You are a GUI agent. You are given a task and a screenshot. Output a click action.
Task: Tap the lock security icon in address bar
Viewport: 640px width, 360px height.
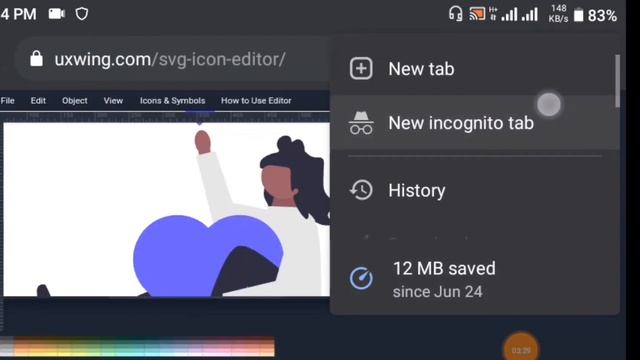(36, 59)
